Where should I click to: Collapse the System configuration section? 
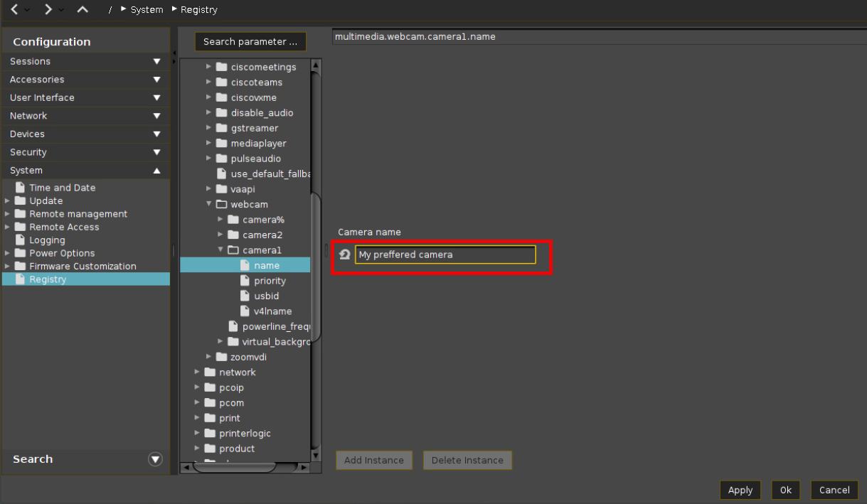tap(156, 171)
